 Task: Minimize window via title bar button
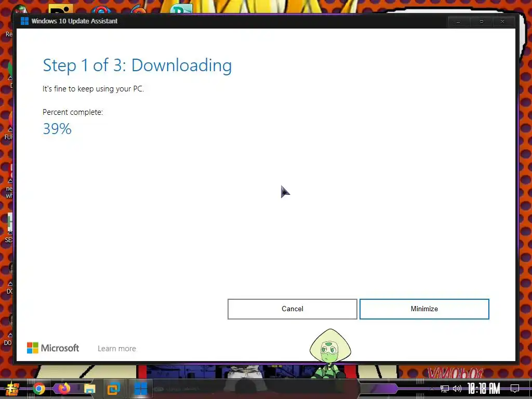click(x=458, y=22)
